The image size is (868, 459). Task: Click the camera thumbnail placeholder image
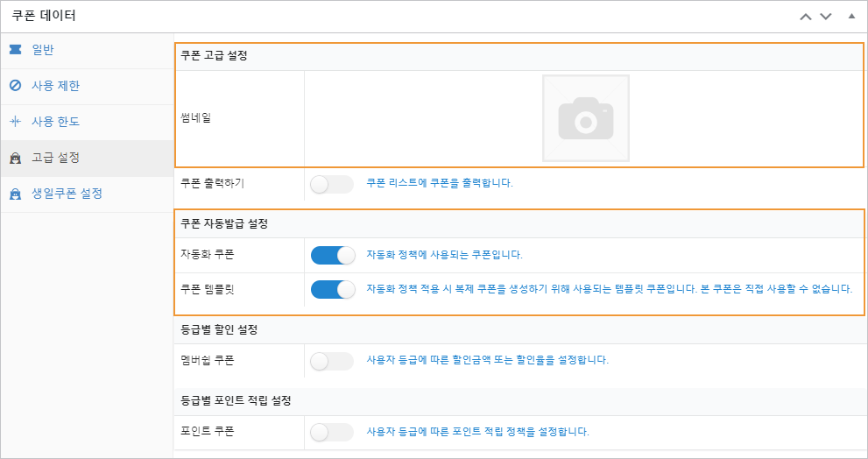pos(586,118)
